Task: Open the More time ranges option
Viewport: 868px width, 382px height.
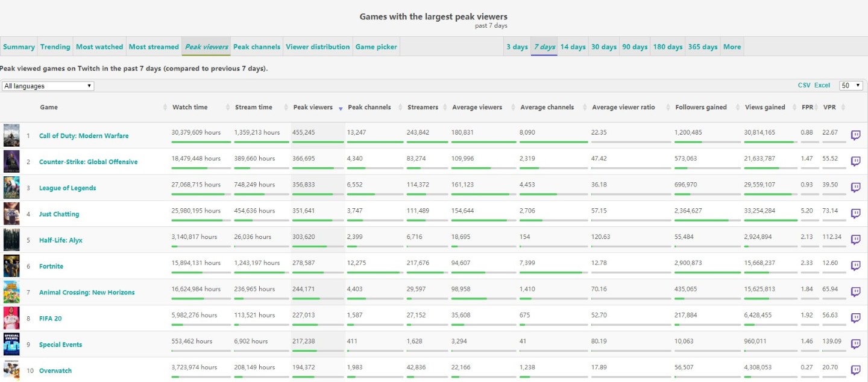Action: tap(732, 46)
